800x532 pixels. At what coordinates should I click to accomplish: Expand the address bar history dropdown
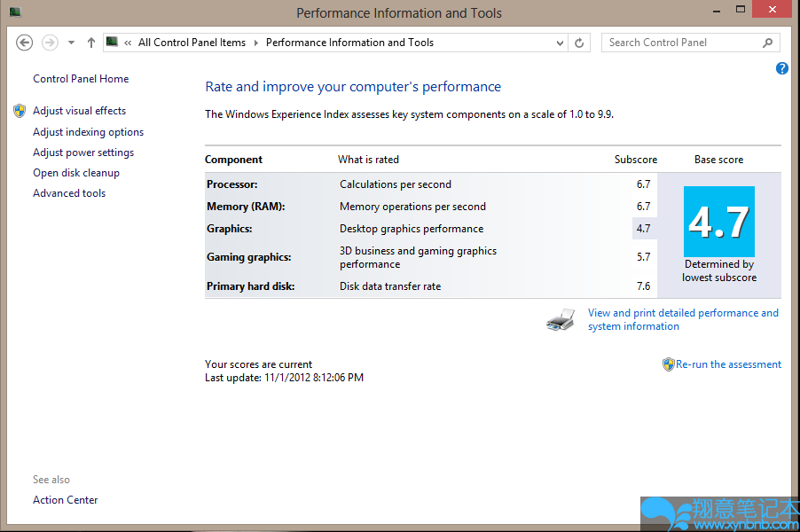point(560,43)
